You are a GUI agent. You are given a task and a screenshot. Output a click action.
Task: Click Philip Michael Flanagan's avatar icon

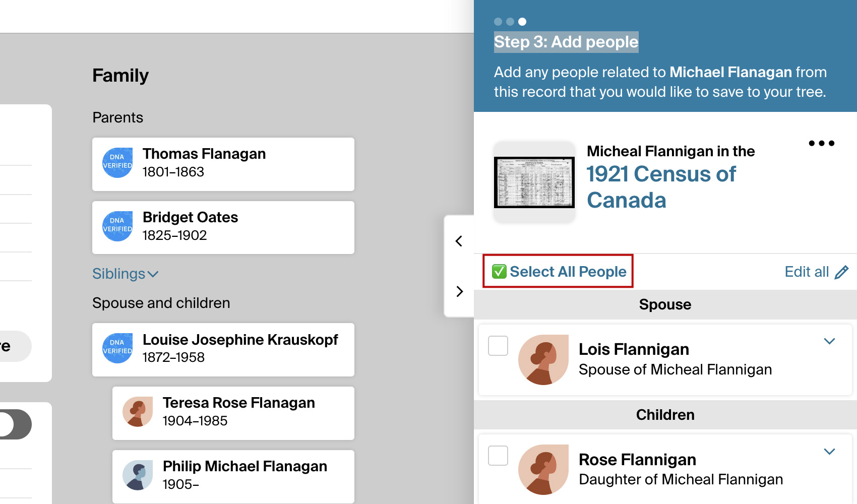pyautogui.click(x=138, y=475)
